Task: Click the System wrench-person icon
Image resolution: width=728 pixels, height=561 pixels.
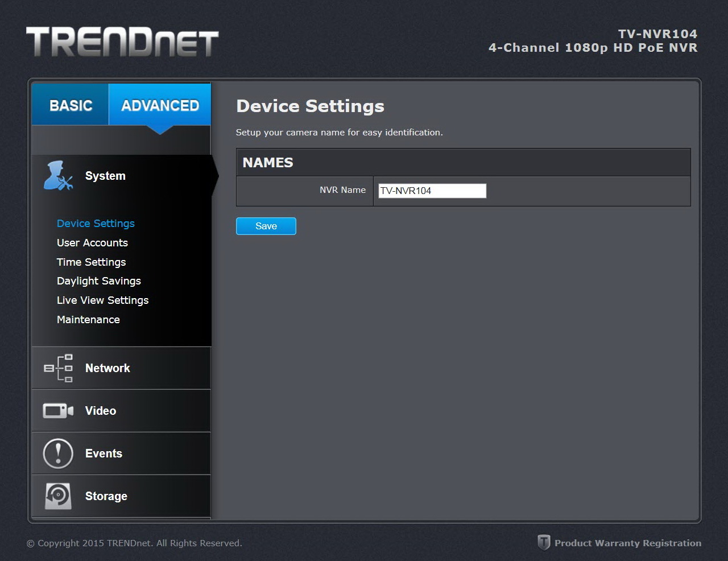Action: (x=58, y=176)
